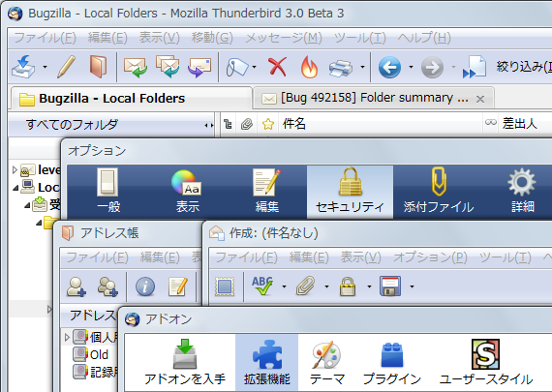Click ABC Spell check icon in compose

[x=262, y=286]
